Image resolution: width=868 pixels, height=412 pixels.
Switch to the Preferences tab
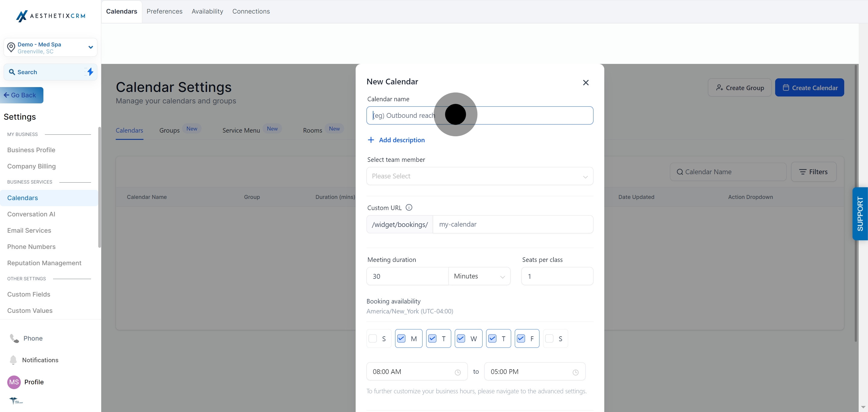click(x=165, y=11)
